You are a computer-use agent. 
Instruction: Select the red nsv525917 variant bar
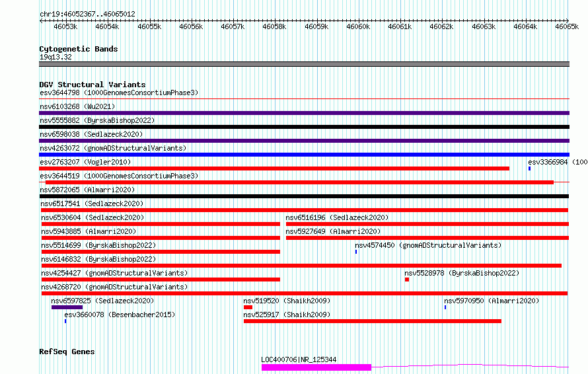pos(373,321)
